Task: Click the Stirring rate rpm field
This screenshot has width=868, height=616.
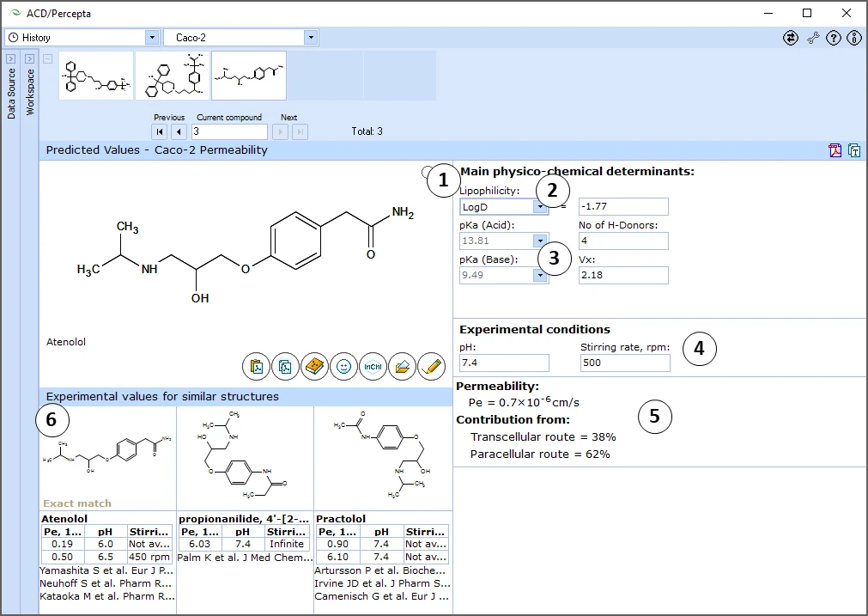Action: (x=625, y=363)
